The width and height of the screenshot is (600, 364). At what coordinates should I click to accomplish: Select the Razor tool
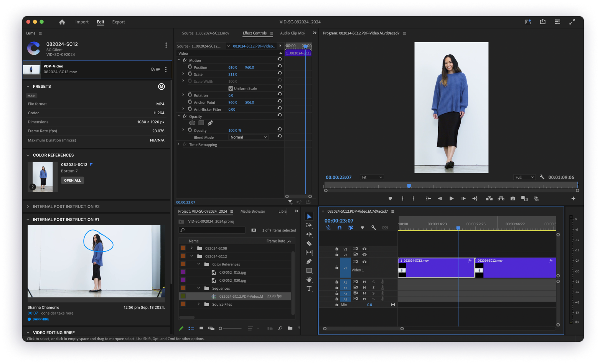[x=309, y=243]
